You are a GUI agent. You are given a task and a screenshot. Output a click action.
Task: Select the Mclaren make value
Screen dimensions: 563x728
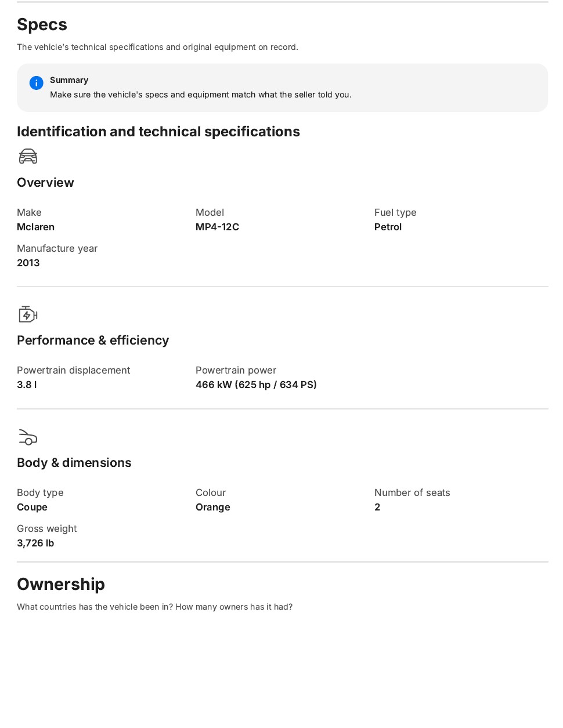[x=35, y=227]
